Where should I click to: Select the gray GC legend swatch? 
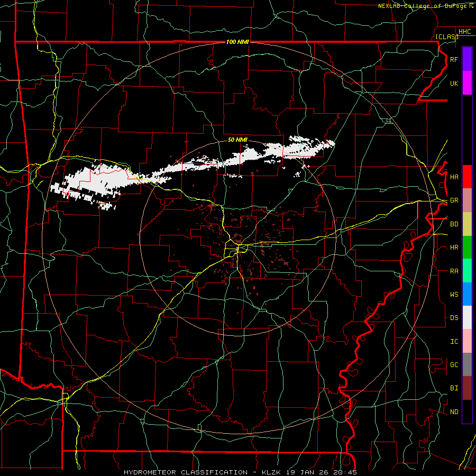[467, 364]
